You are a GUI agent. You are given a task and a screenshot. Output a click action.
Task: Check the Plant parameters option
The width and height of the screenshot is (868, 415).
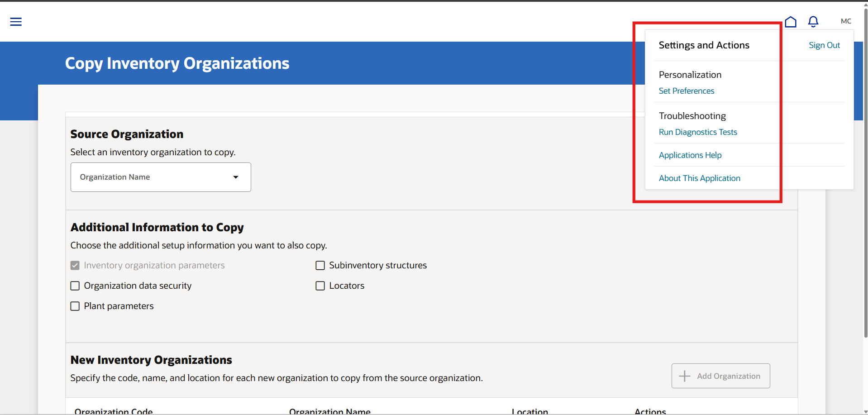(75, 306)
